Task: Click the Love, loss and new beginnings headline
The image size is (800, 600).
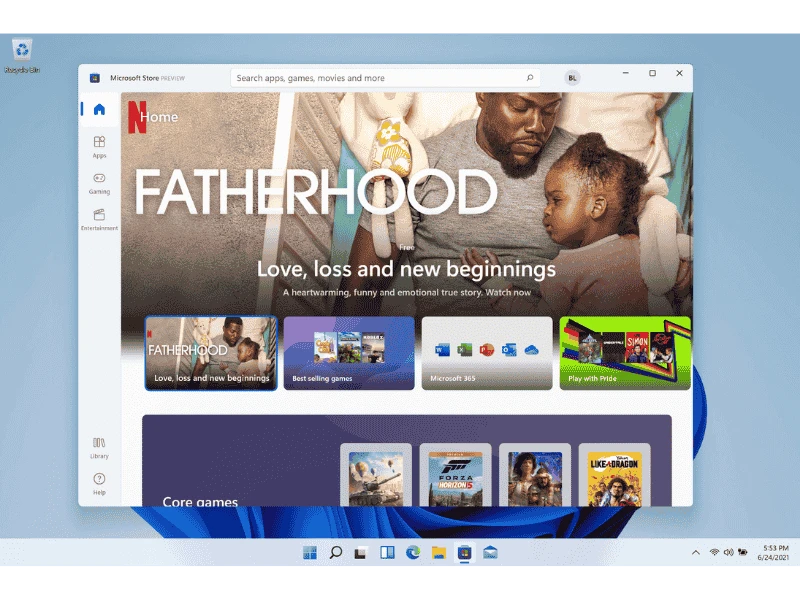Action: click(406, 269)
